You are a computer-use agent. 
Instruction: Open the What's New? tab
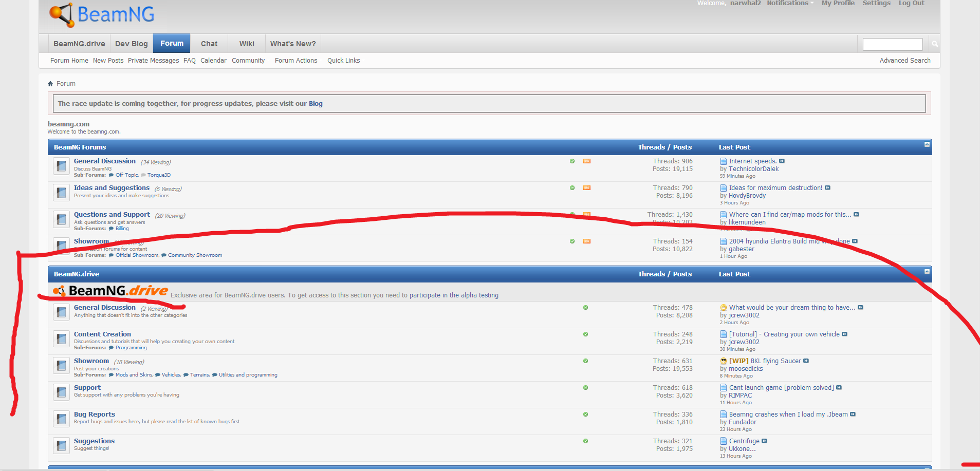pyautogui.click(x=293, y=44)
